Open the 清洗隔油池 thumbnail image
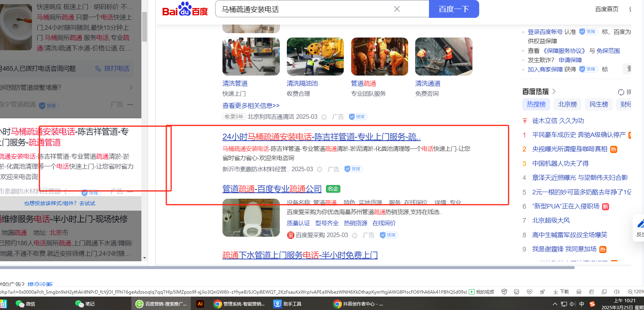Screen dimensions: 644x310 point(315,57)
